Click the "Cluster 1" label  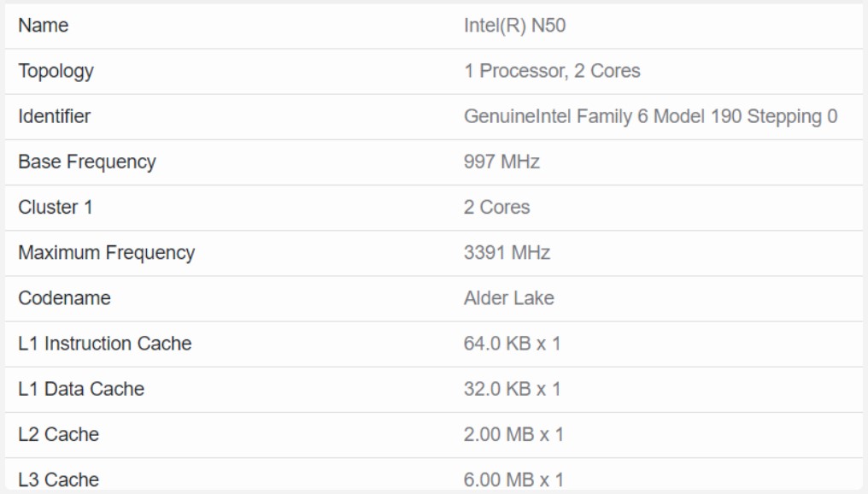(56, 207)
